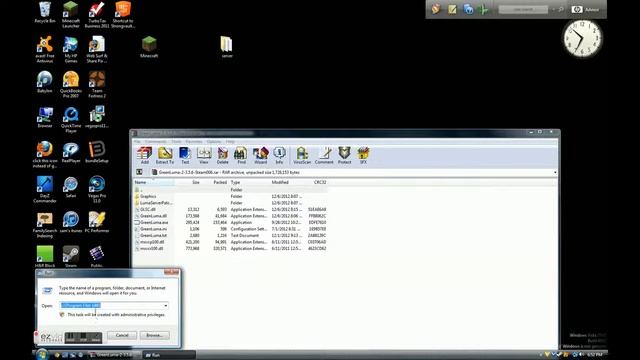Click the Delete icon in WinRAR toolbar
The width and height of the screenshot is (640, 360).
point(222,156)
